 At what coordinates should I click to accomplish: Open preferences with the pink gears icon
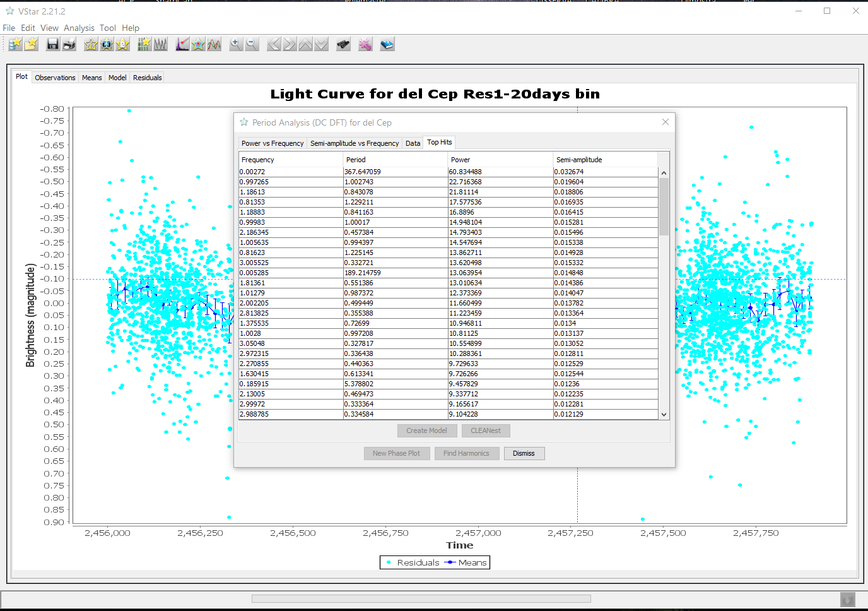(365, 44)
